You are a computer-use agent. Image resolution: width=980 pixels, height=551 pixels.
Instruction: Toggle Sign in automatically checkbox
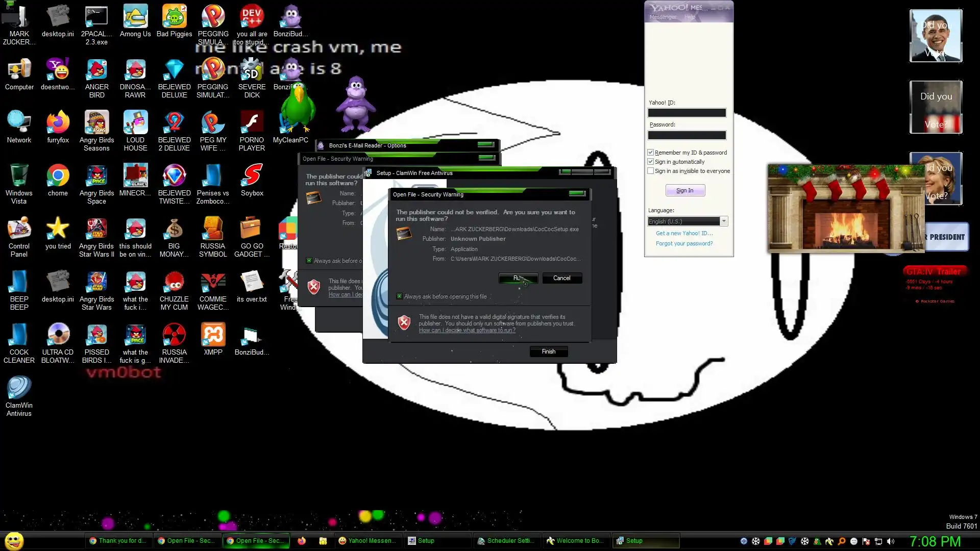tap(651, 162)
